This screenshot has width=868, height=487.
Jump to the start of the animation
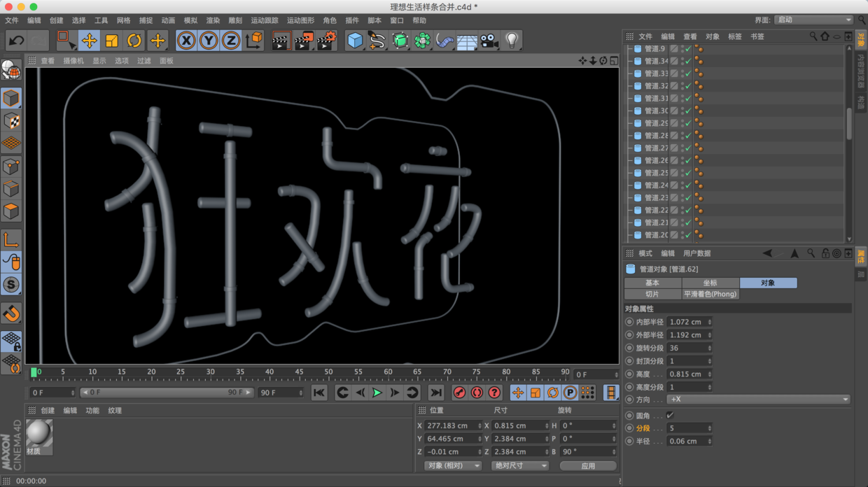click(x=319, y=393)
